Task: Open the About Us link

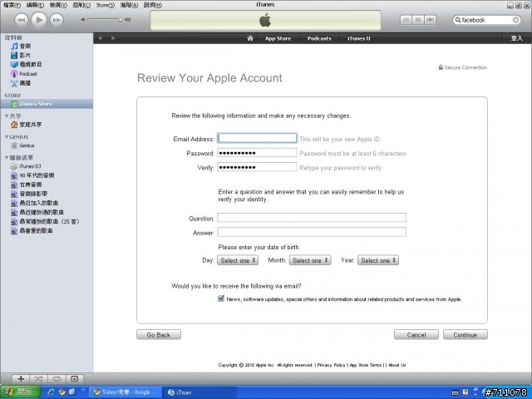Action: click(397, 365)
